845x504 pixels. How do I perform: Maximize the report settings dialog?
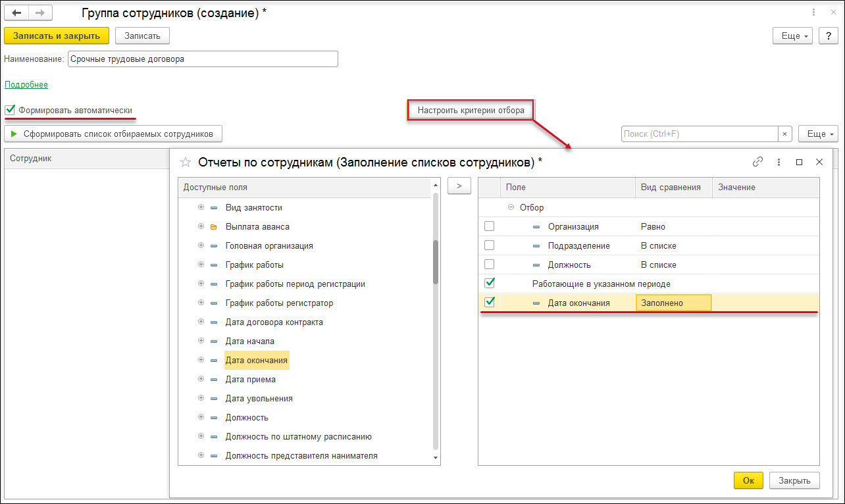click(799, 162)
